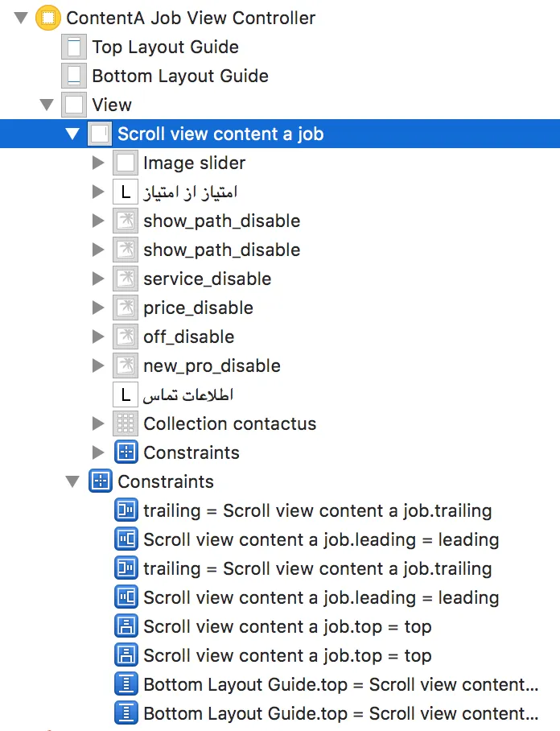Collapse the outer Constraints group
560x731 pixels.
73,481
